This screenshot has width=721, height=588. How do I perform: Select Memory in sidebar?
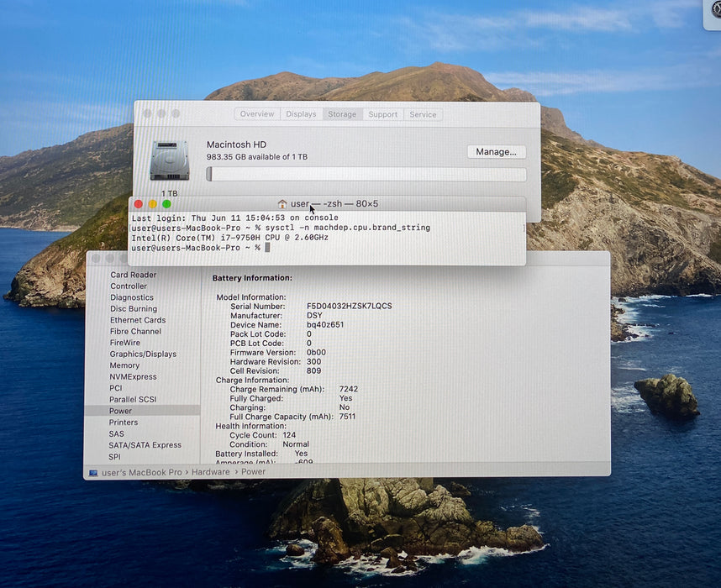pyautogui.click(x=124, y=365)
